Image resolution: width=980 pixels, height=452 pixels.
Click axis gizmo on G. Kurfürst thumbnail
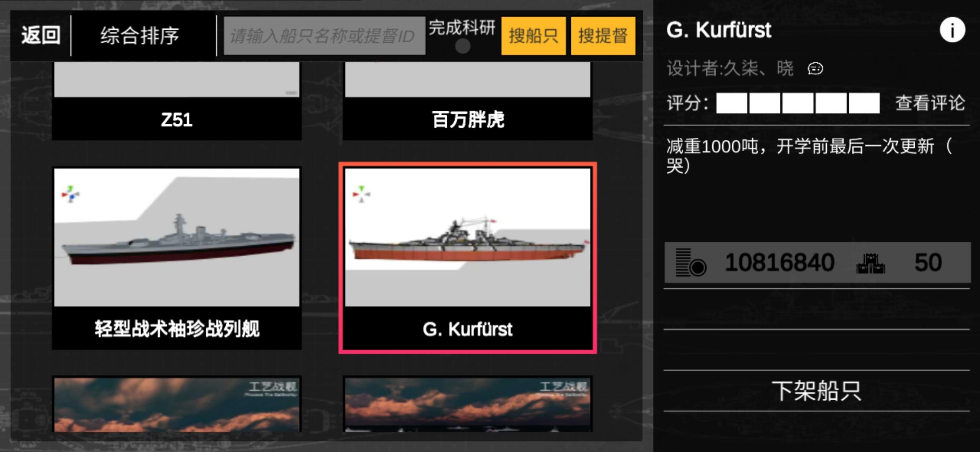click(361, 194)
